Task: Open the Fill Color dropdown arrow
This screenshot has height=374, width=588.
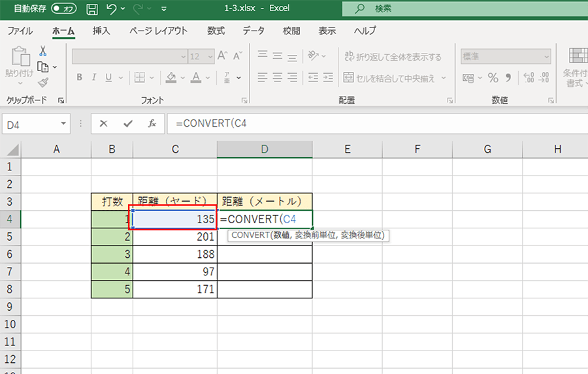Action: pyautogui.click(x=183, y=78)
